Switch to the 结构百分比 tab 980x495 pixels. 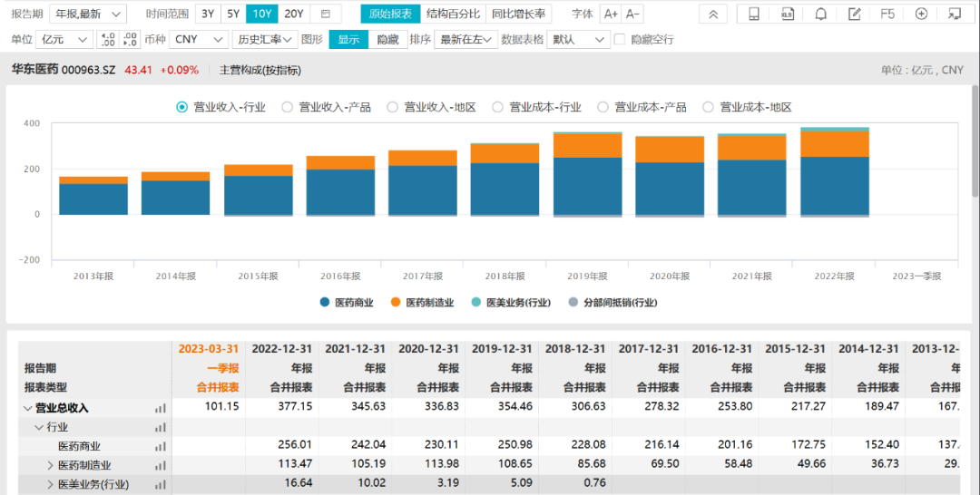(454, 14)
